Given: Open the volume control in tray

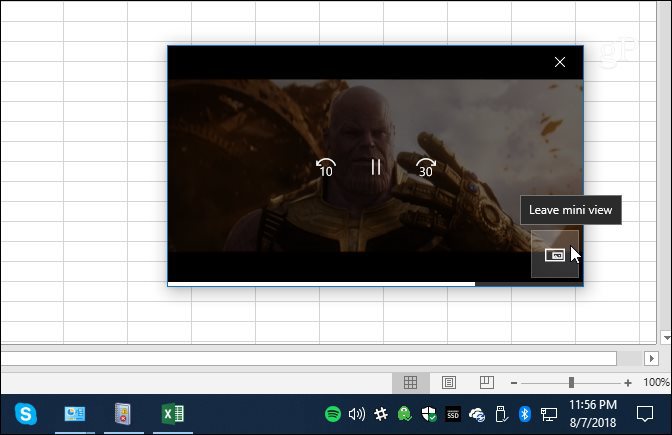Looking at the screenshot, I should point(357,414).
